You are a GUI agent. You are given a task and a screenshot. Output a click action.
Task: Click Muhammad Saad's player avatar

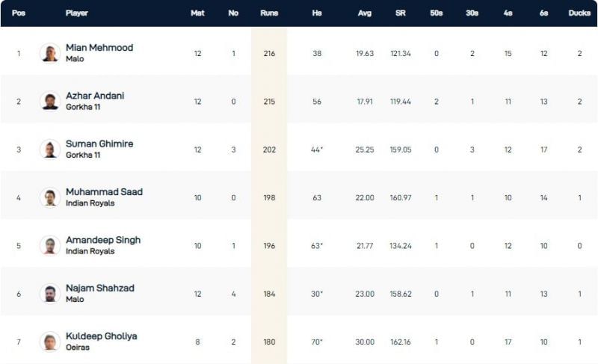(50, 197)
